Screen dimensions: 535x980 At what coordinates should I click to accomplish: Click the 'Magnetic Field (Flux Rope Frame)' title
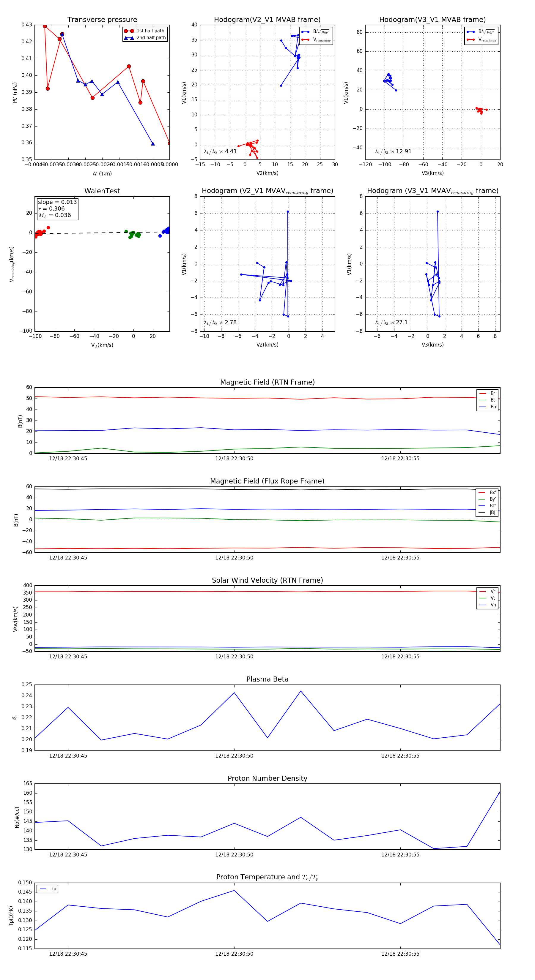(x=267, y=481)
